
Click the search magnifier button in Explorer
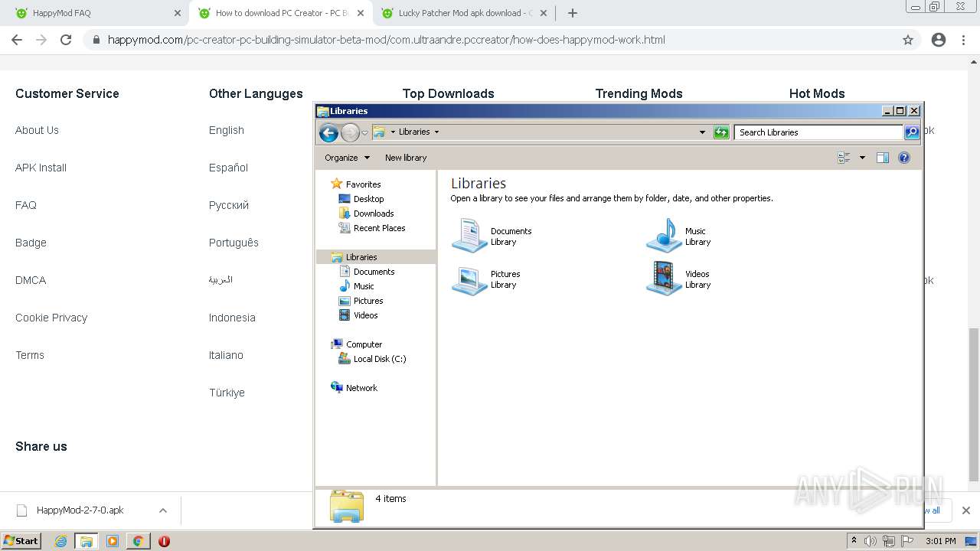912,132
